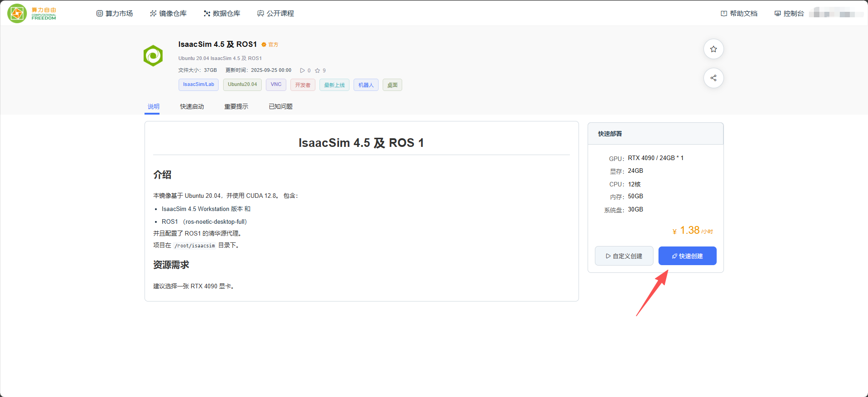868x397 pixels.
Task: Click the bullet IsaacSim 4.5 Workstation 版本 和
Action: point(206,209)
